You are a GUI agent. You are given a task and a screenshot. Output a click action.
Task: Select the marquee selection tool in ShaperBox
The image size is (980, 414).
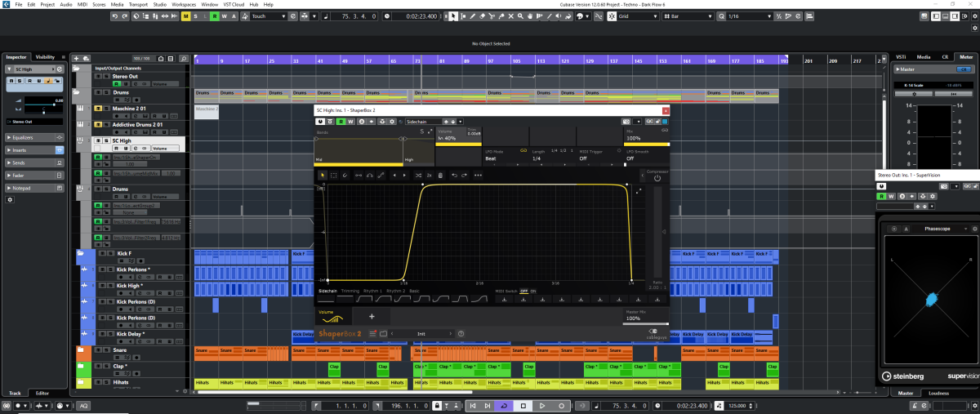(x=333, y=175)
